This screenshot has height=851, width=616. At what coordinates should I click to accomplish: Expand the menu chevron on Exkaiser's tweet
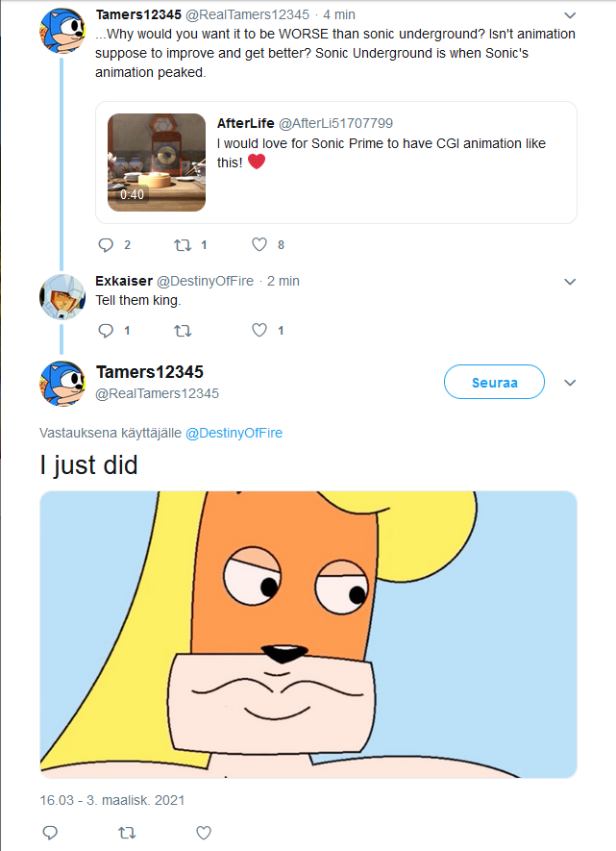(570, 282)
